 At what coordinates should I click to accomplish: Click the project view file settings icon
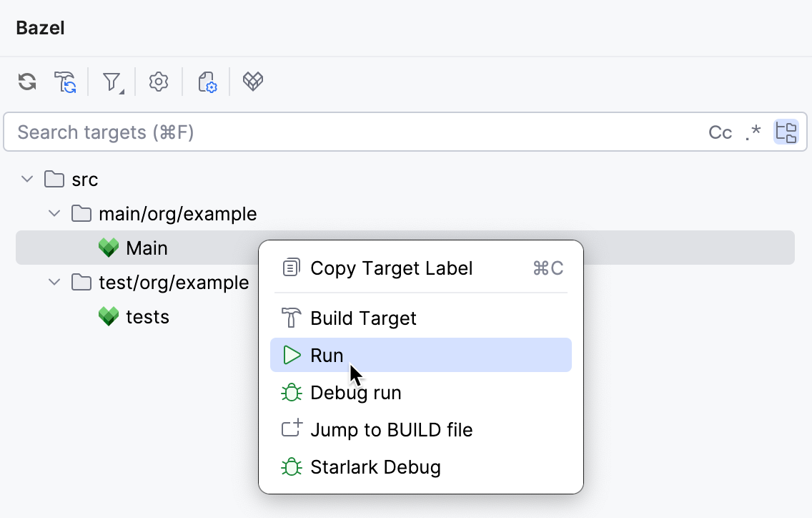click(x=206, y=82)
